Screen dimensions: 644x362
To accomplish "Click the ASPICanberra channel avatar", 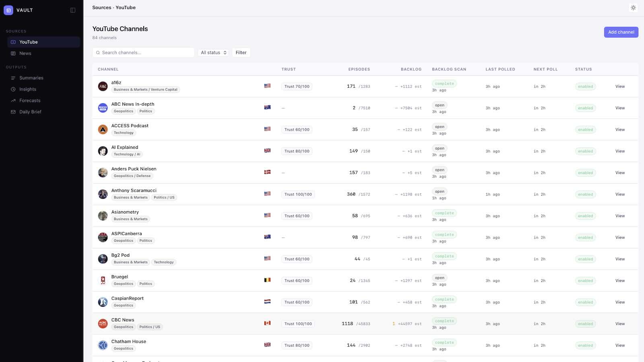I will point(103,237).
